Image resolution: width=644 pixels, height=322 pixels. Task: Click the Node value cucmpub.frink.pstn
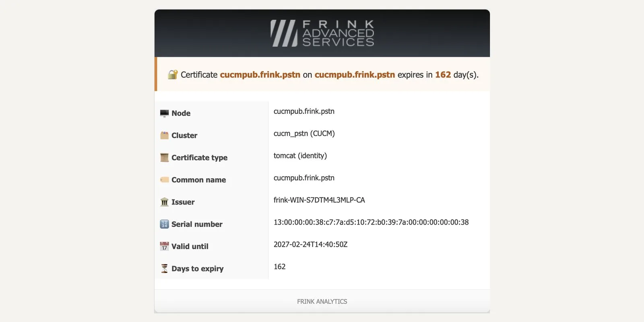point(304,111)
